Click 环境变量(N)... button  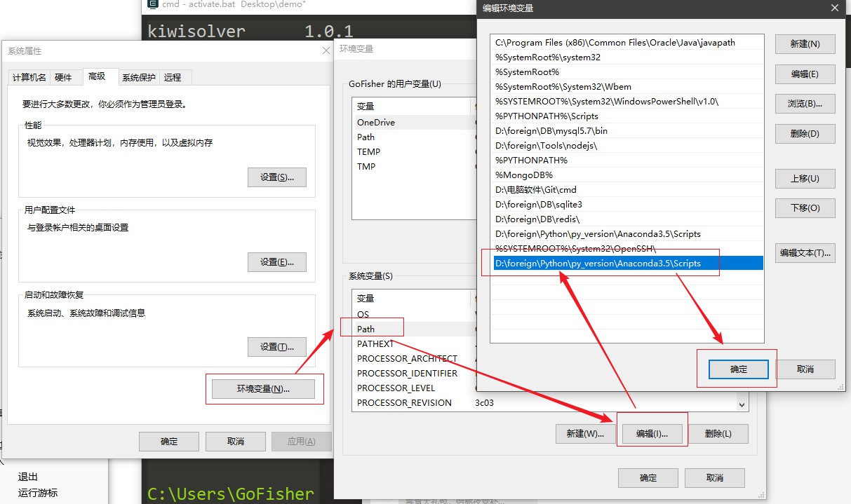[263, 389]
